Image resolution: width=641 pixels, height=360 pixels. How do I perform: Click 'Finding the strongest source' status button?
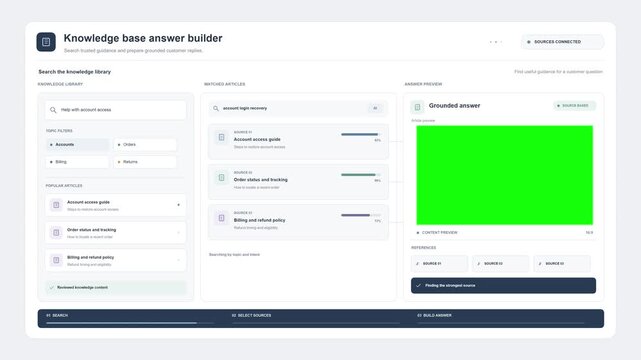(x=503, y=286)
